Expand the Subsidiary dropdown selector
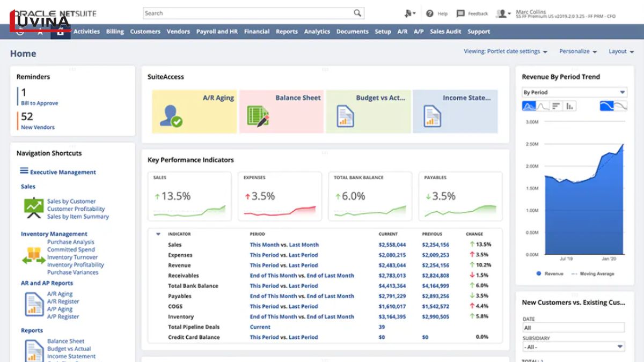The image size is (644, 362). 620,347
